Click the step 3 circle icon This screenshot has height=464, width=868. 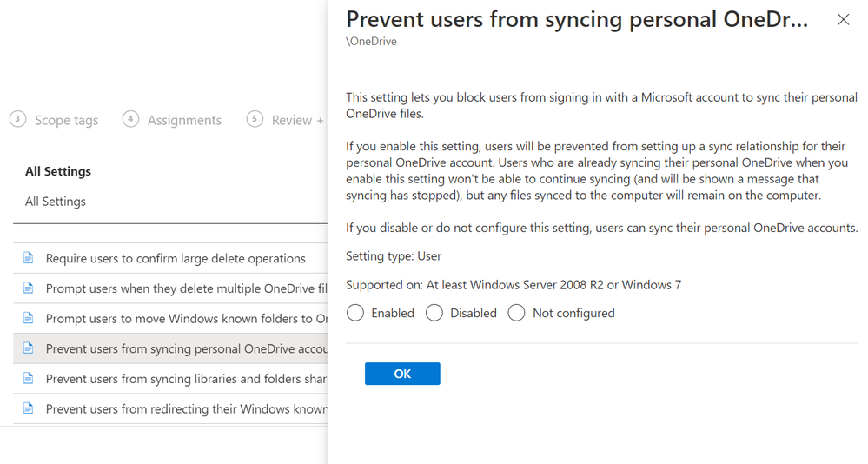[x=18, y=120]
